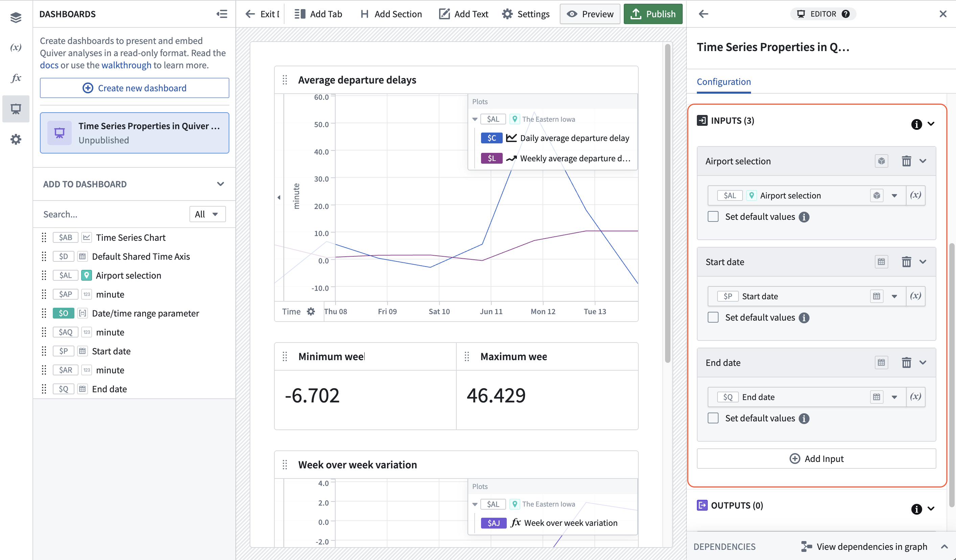Screen dimensions: 956x560
Task: Enable Set default values for Start date
Action: [x=713, y=317]
